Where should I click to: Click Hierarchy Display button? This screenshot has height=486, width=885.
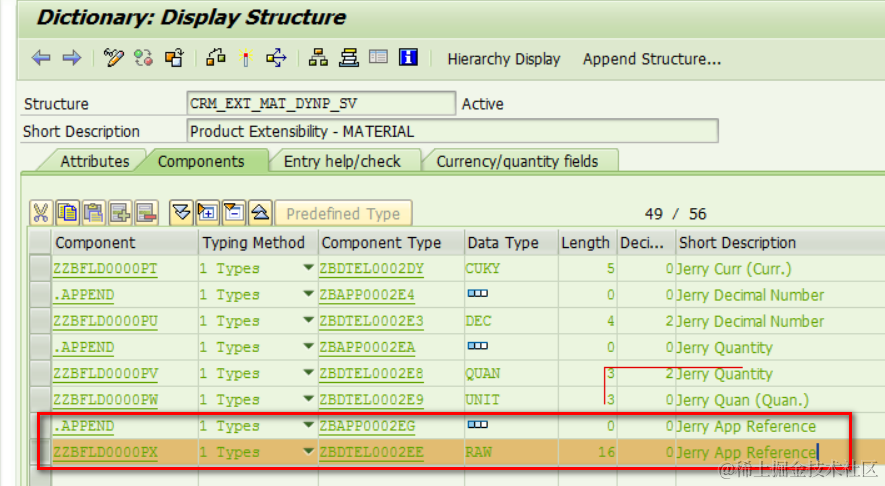point(503,59)
